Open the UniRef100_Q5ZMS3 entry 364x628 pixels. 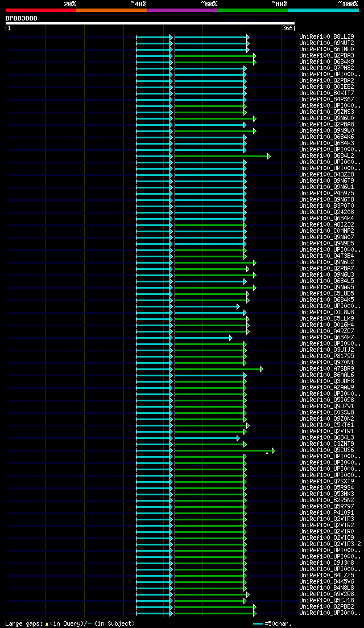(326, 112)
